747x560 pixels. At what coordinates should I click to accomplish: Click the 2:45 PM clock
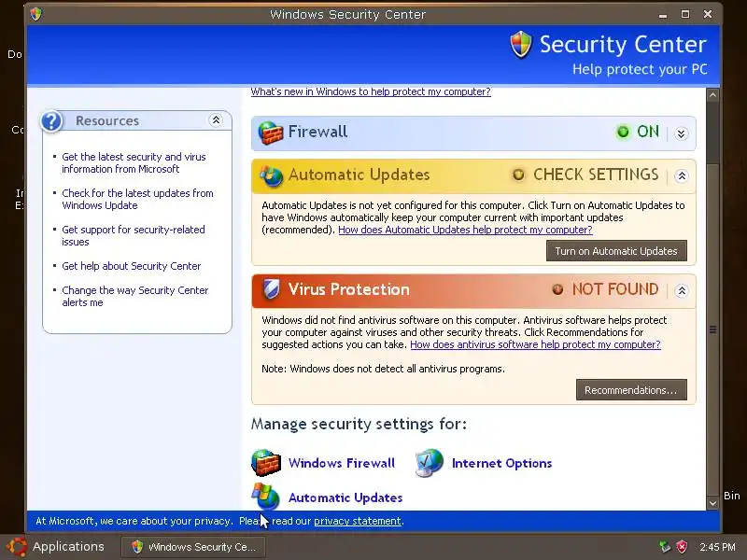717,547
